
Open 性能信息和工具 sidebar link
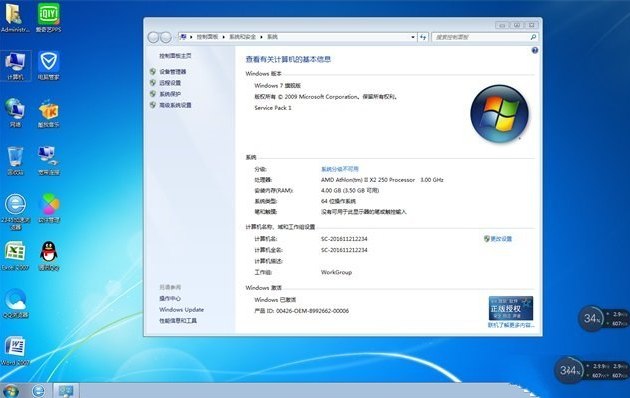[178, 320]
